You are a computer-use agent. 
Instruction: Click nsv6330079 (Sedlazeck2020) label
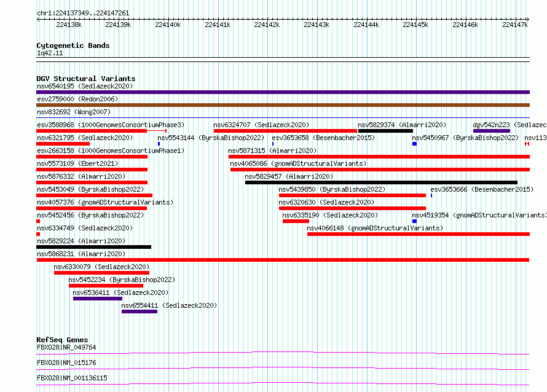tap(101, 267)
